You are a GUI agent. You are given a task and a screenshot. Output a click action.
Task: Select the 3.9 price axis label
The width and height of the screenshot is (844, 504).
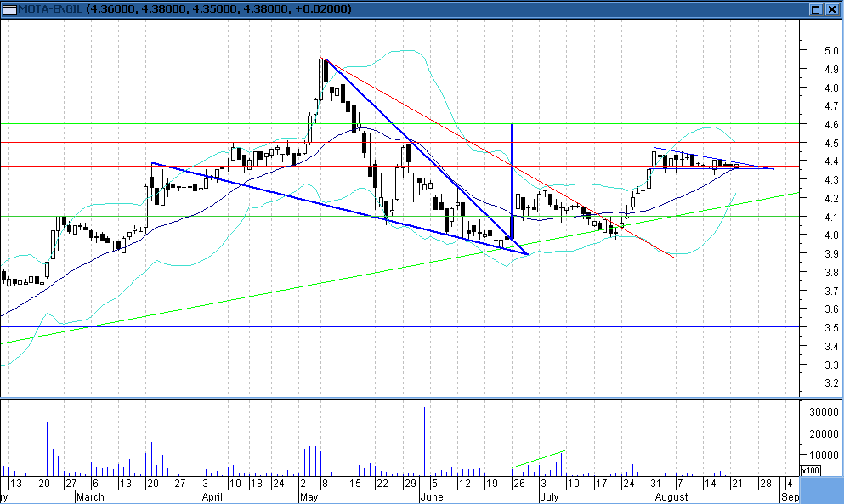click(x=831, y=253)
